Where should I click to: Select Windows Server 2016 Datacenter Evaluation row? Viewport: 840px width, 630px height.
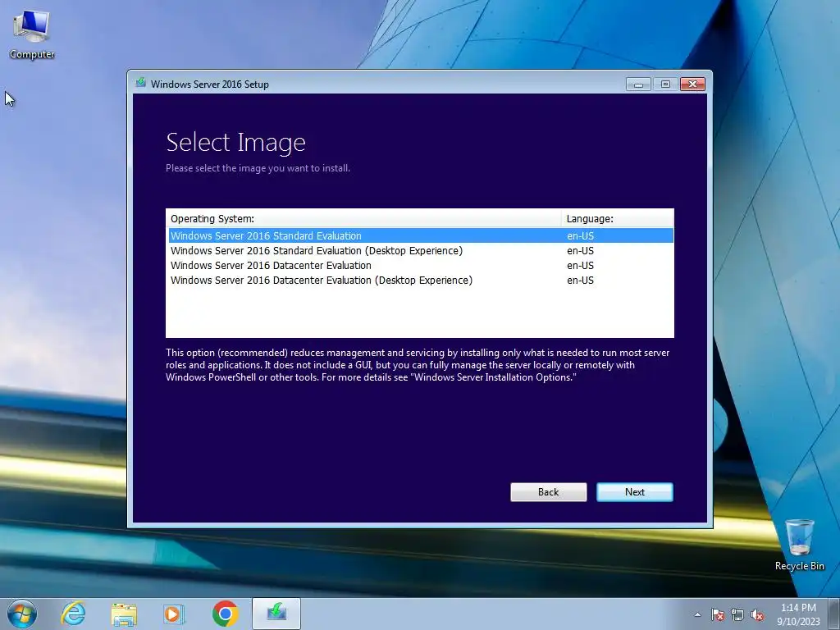421,265
